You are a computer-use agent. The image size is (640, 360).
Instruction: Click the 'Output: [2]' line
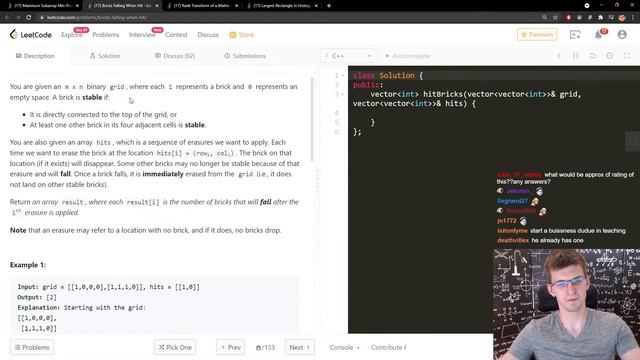(37, 297)
